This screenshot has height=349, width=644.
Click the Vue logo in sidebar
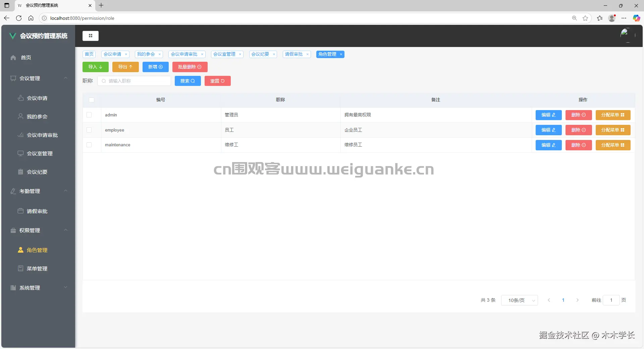click(x=12, y=36)
